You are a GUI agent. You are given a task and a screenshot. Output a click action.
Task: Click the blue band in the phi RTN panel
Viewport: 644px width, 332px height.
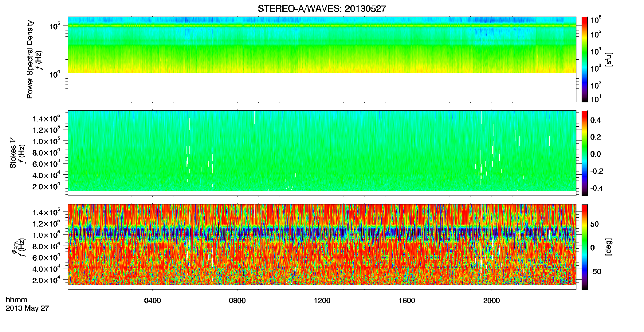point(322,233)
